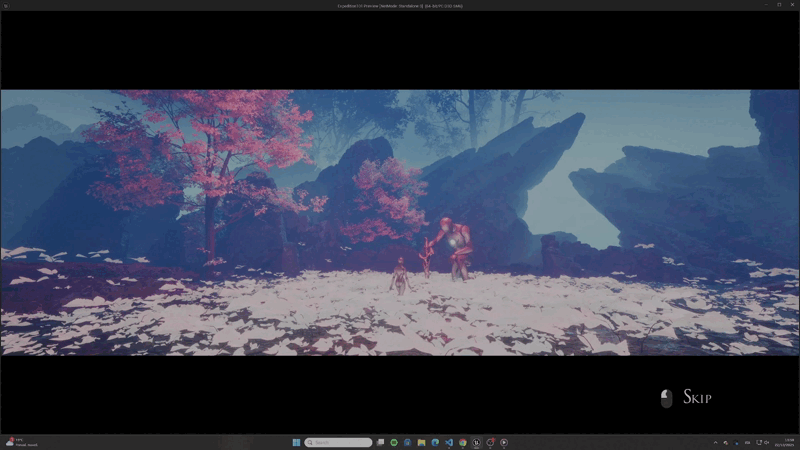This screenshot has width=800, height=450.
Task: Open File Explorer from the taskbar
Action: click(x=422, y=442)
